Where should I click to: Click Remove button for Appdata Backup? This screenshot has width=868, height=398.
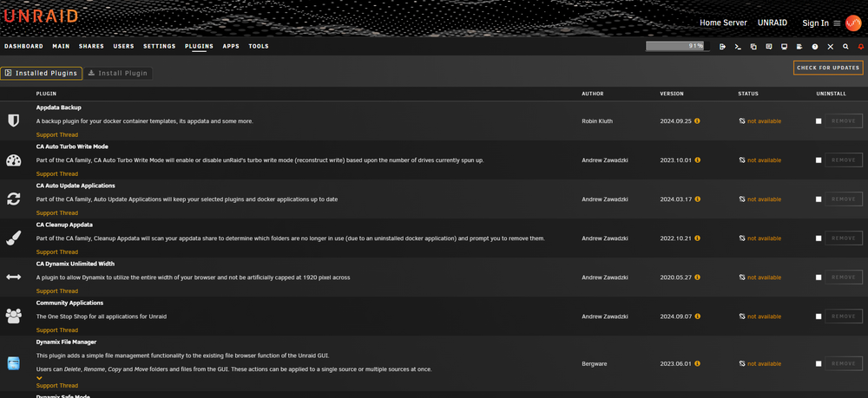coord(844,121)
